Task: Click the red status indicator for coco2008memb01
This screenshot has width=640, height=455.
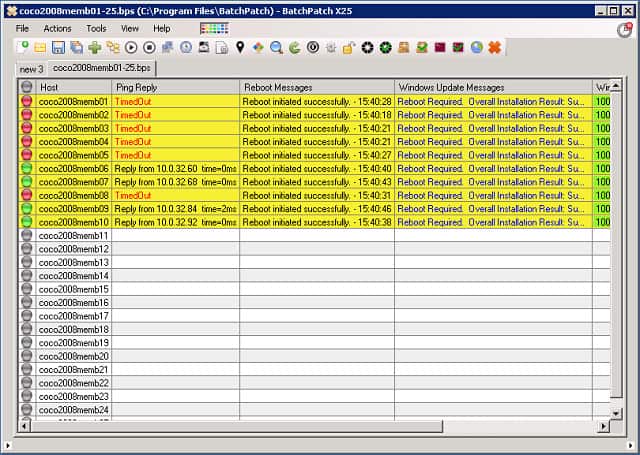Action: coord(27,101)
